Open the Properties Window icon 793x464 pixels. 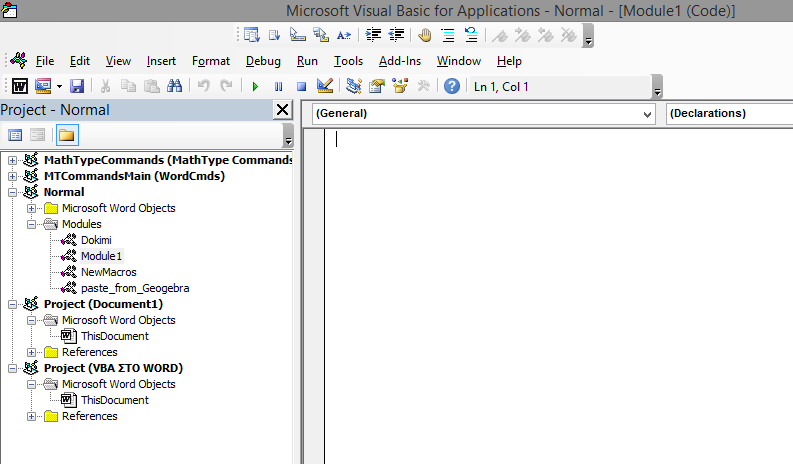point(377,86)
